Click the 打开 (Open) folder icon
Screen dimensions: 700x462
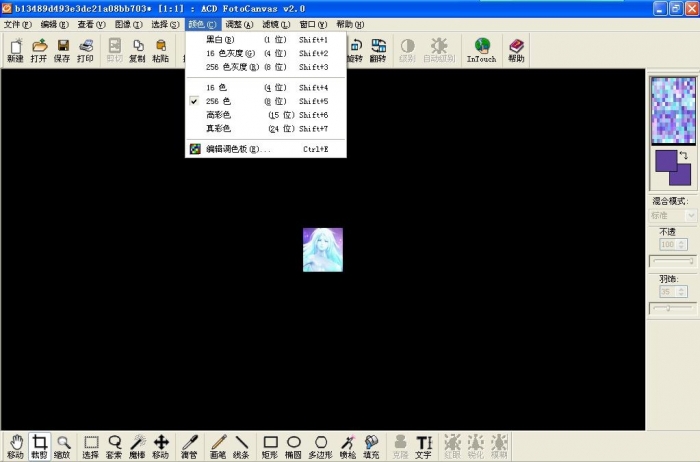39,50
